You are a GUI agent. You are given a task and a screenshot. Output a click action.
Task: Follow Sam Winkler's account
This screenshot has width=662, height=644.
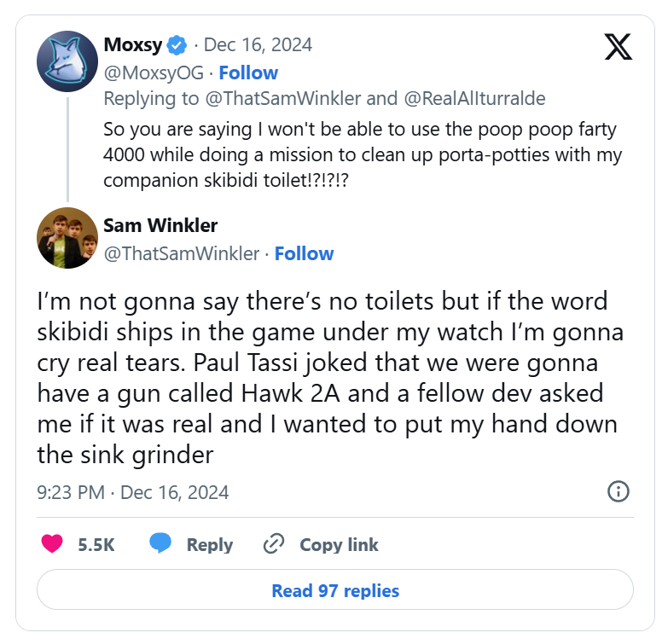pyautogui.click(x=304, y=253)
